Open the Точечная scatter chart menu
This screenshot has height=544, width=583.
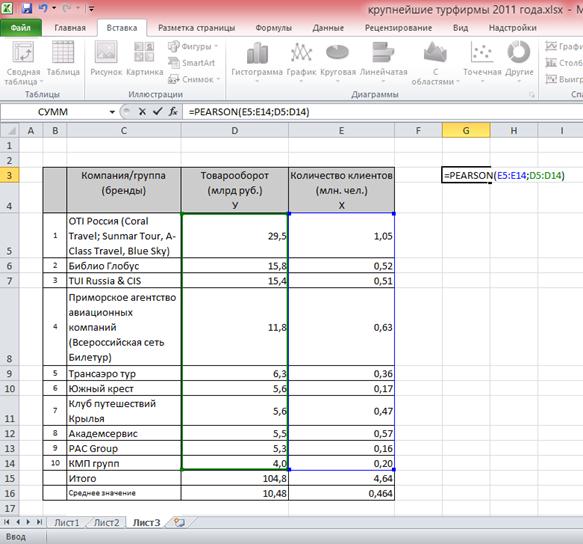click(482, 62)
